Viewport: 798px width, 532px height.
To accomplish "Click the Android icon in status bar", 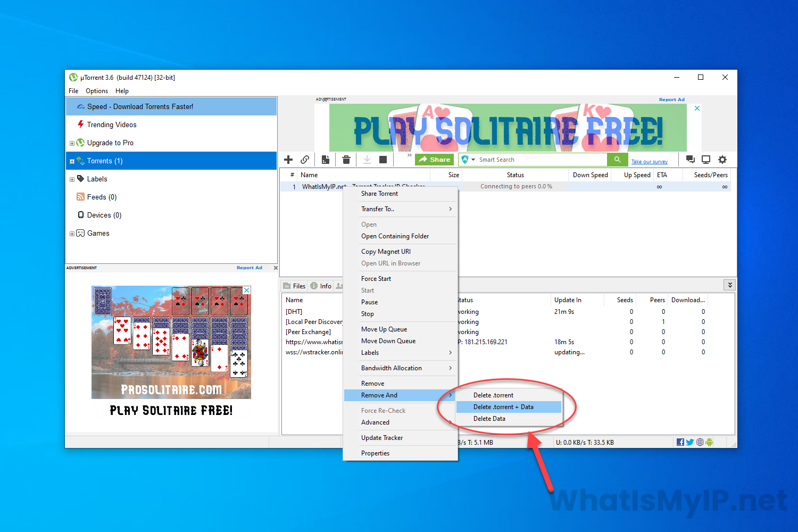I will point(709,442).
